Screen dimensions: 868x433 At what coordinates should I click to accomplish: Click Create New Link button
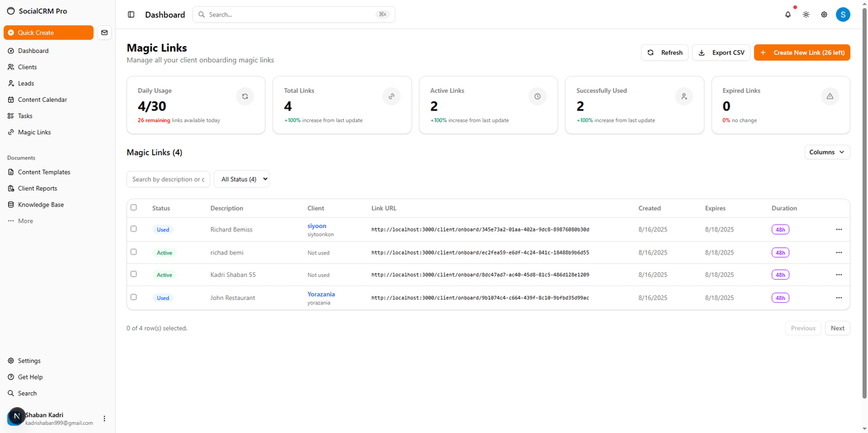(x=802, y=52)
